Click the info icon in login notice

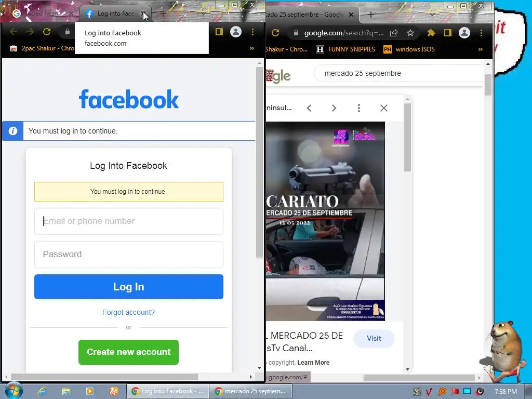pos(13,131)
